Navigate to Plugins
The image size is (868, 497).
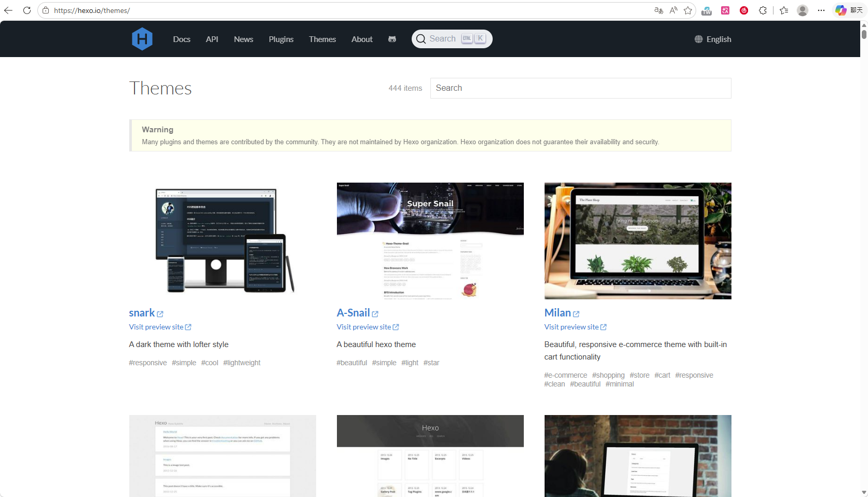pos(281,39)
